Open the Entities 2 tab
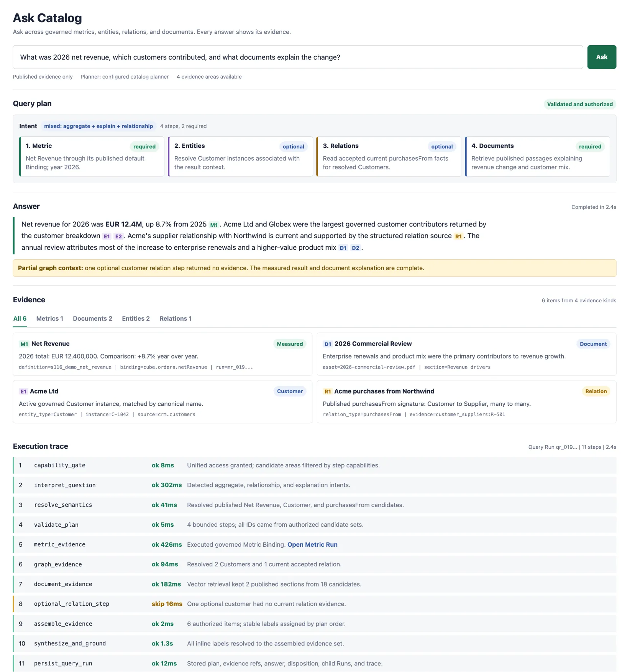Image resolution: width=630 pixels, height=672 pixels. click(x=136, y=319)
